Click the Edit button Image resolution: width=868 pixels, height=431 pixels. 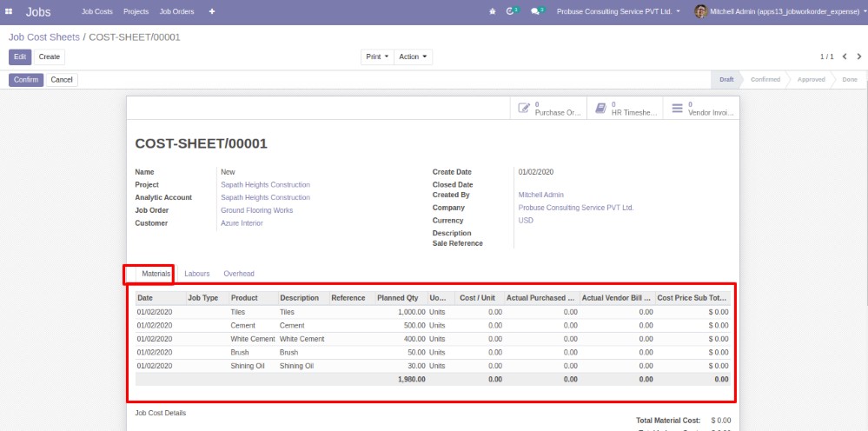(20, 56)
